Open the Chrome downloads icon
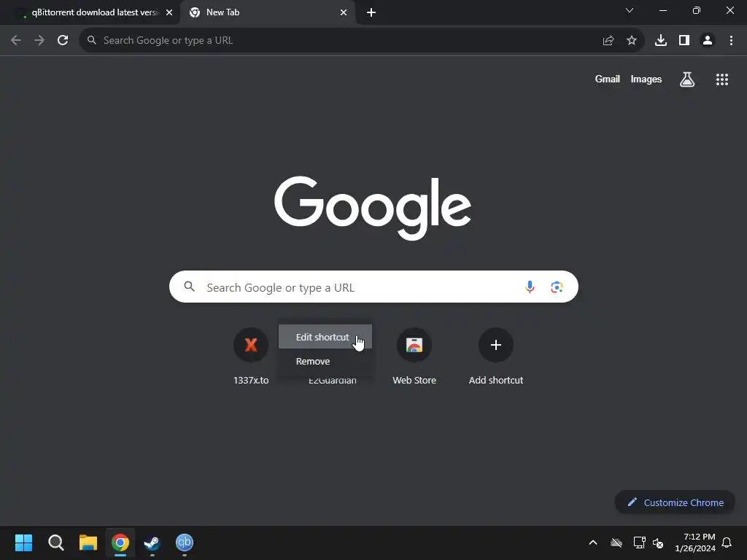 [660, 41]
